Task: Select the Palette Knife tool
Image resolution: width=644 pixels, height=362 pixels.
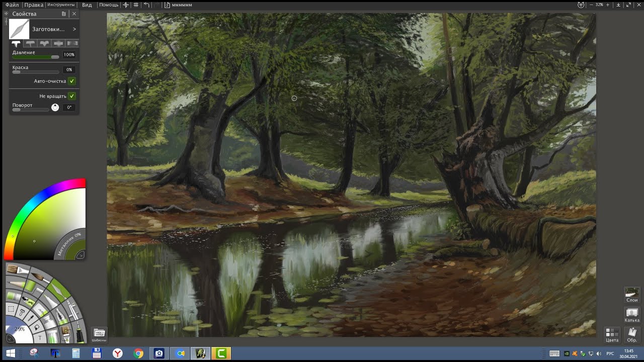Action: [x=59, y=290]
